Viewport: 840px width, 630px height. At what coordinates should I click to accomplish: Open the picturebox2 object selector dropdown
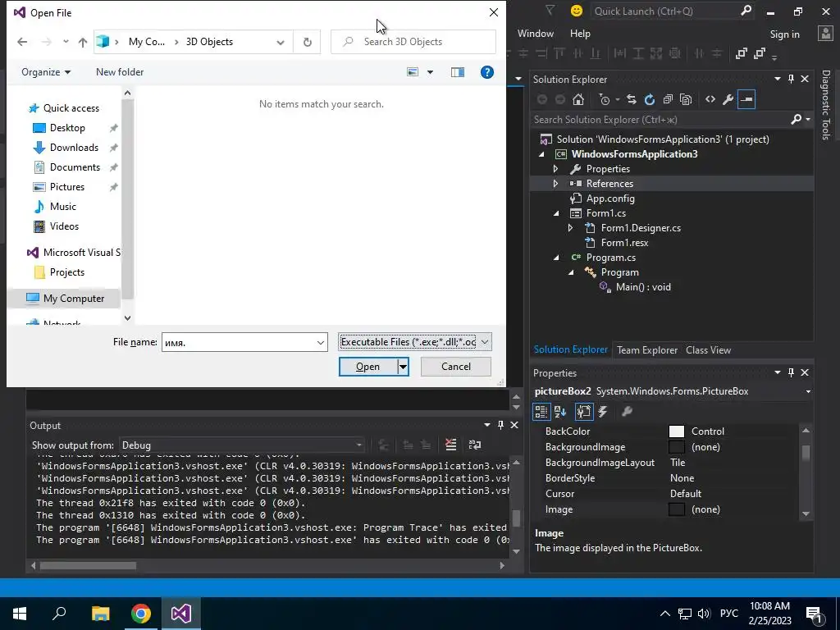[808, 391]
